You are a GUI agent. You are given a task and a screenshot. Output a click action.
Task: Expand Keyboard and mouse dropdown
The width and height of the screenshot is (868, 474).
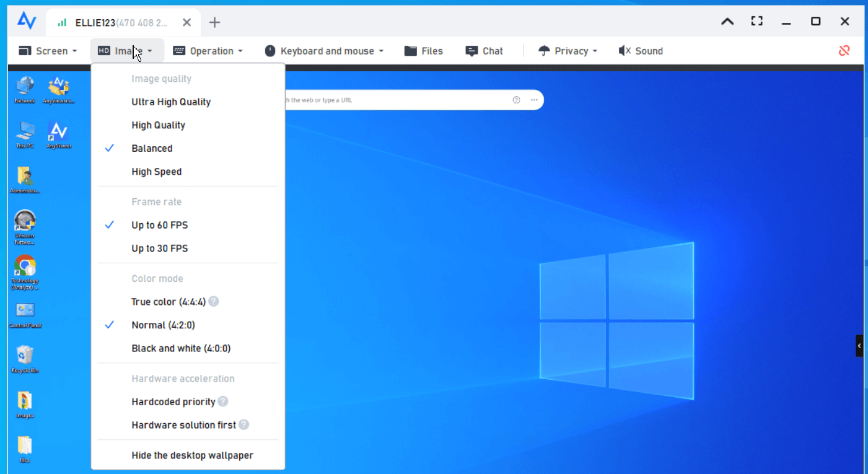(x=324, y=51)
